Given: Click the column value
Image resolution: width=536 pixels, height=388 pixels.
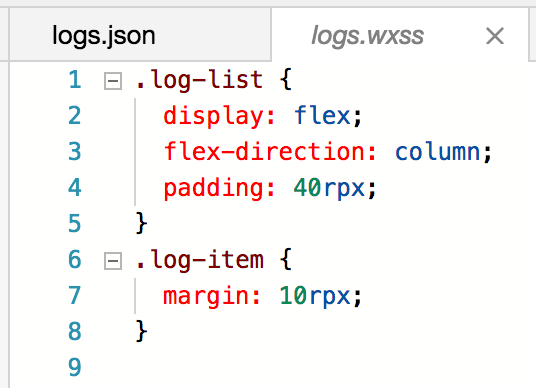Looking at the screenshot, I should [438, 151].
